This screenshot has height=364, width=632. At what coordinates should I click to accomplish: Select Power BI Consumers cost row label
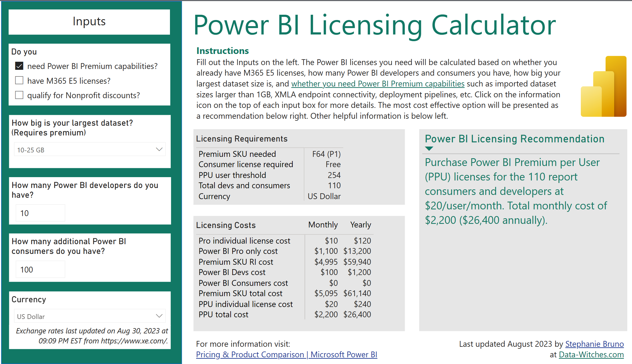tap(243, 283)
